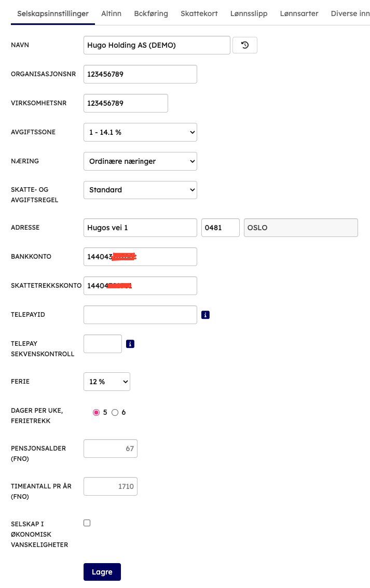
Task: Open the Bokføring tab
Action: 151,13
